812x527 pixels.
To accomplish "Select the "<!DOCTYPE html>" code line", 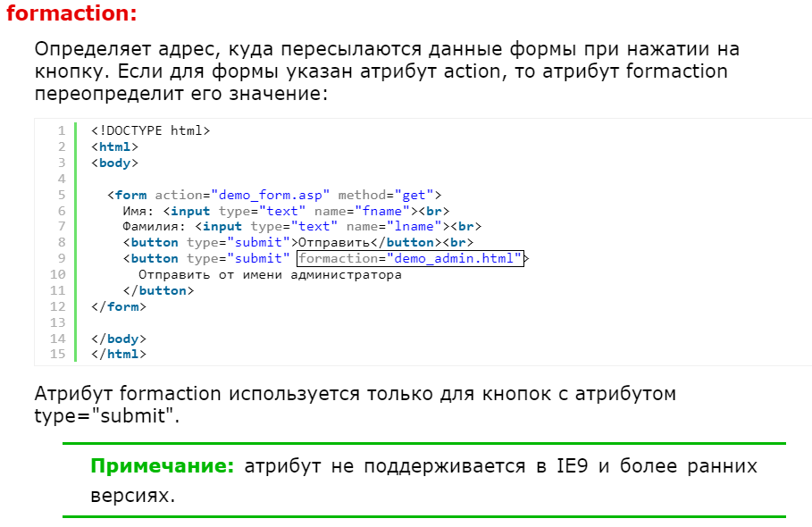I will (x=151, y=130).
